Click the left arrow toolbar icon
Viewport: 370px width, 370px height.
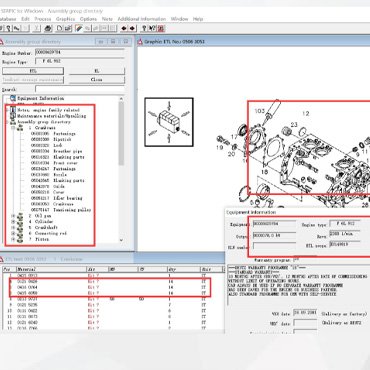pos(124,28)
